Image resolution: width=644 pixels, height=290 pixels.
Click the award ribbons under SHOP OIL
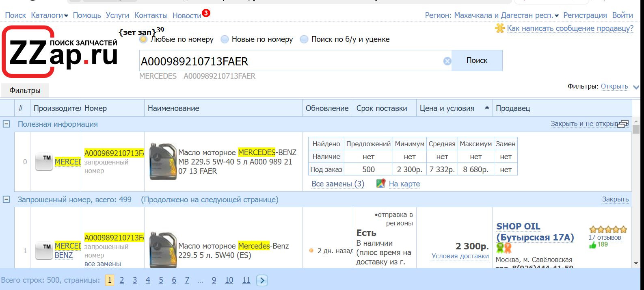tap(504, 248)
